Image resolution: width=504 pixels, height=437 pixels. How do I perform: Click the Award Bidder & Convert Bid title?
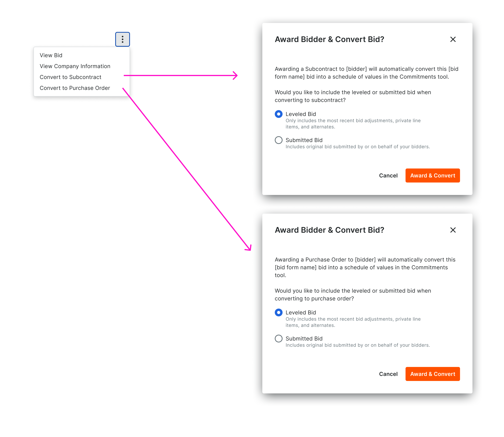click(330, 39)
